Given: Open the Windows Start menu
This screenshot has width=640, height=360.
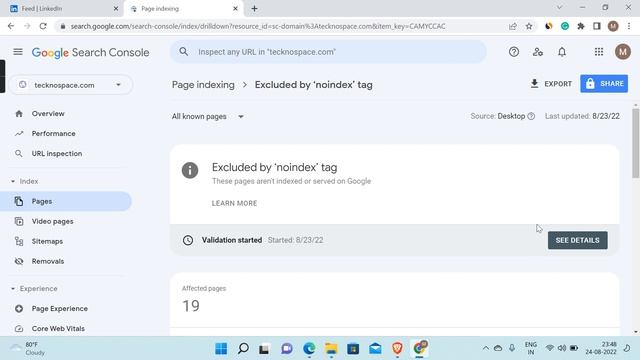Looking at the screenshot, I should [221, 349].
